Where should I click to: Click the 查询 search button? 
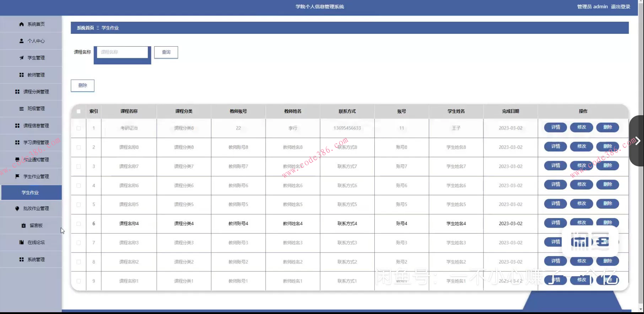point(166,52)
